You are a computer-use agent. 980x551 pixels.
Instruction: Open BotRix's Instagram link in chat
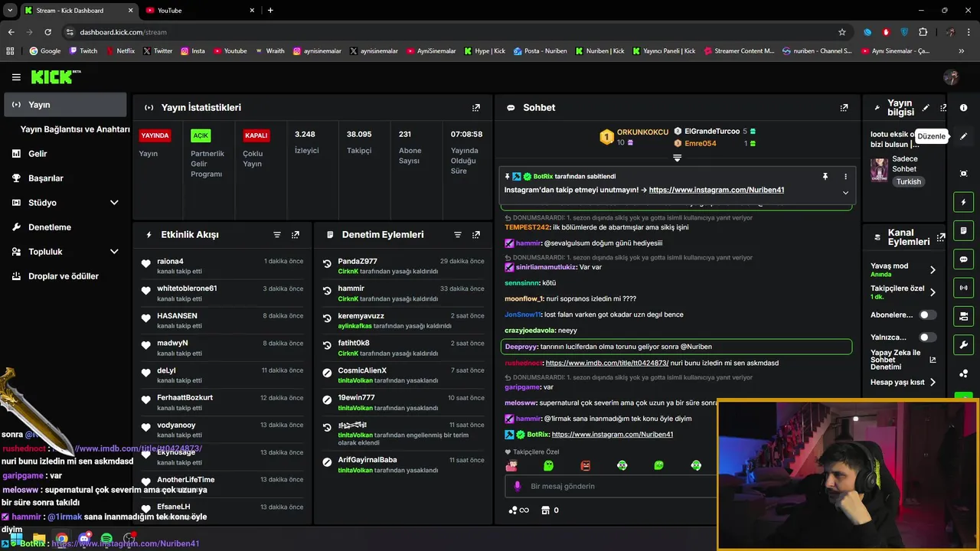pyautogui.click(x=612, y=435)
